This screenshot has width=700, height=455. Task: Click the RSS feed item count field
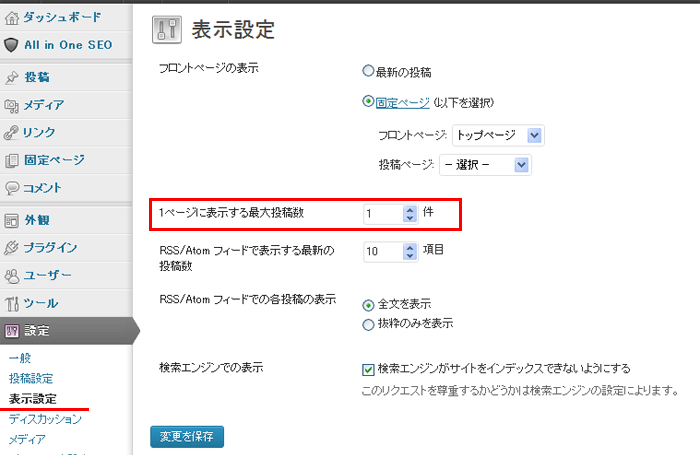tap(382, 252)
